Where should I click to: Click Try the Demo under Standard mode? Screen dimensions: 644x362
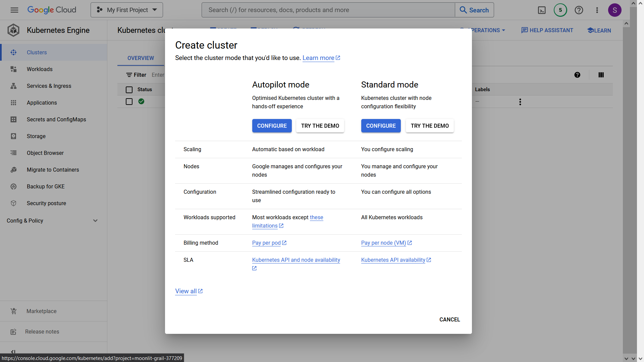(x=430, y=126)
